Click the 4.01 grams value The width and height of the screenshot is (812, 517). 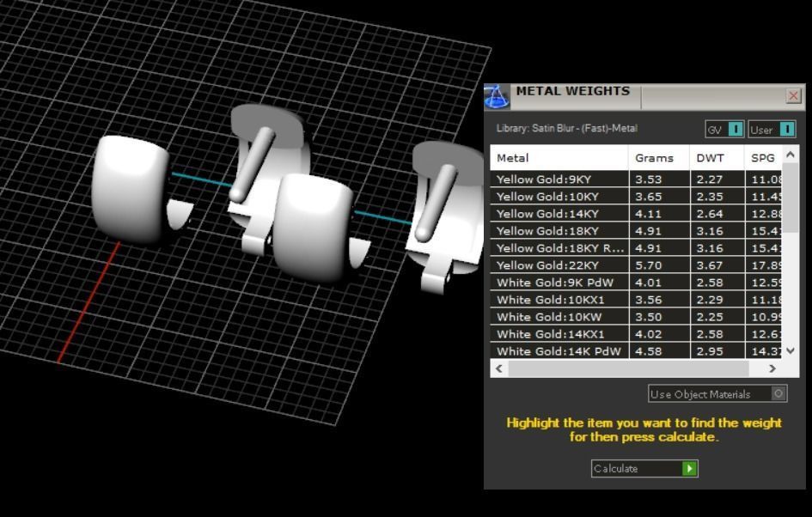coord(649,283)
